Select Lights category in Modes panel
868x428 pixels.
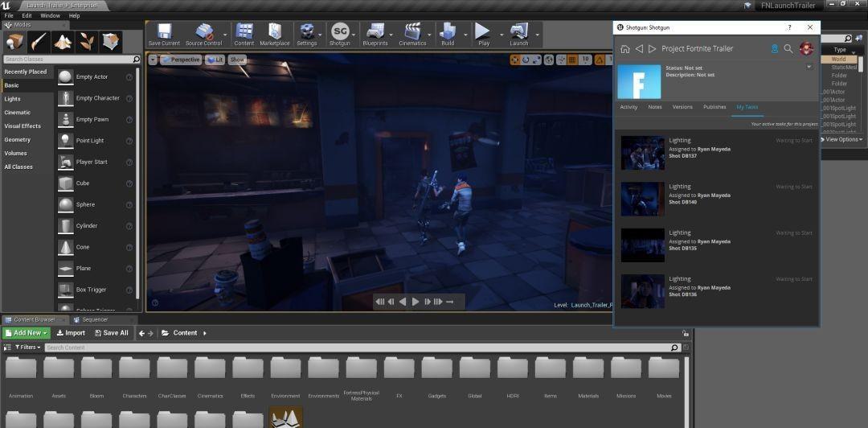(x=12, y=99)
